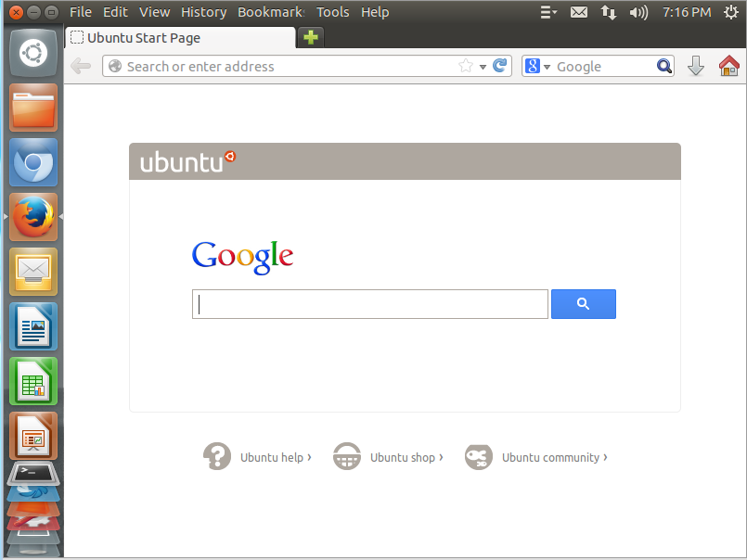
Task: Open the Files manager in launcher
Action: click(33, 108)
